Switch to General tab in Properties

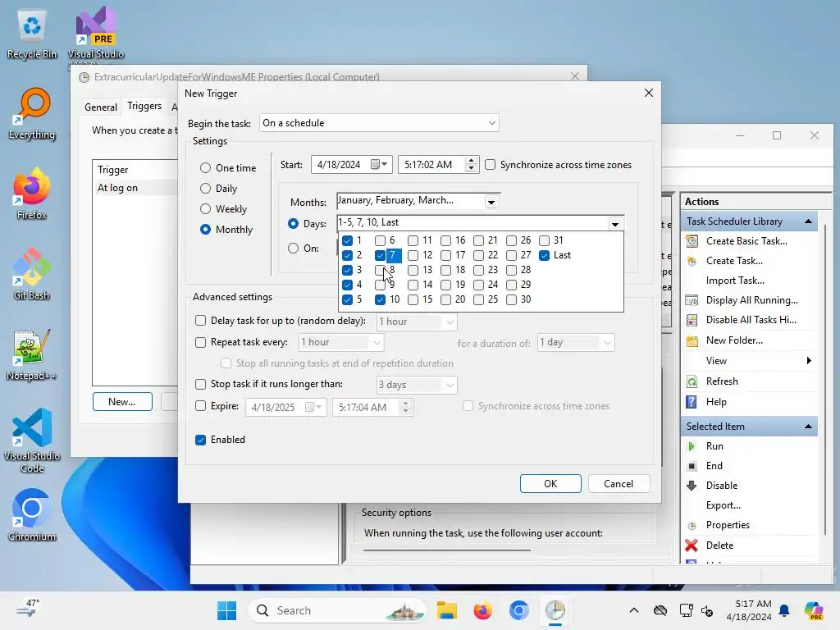101,107
